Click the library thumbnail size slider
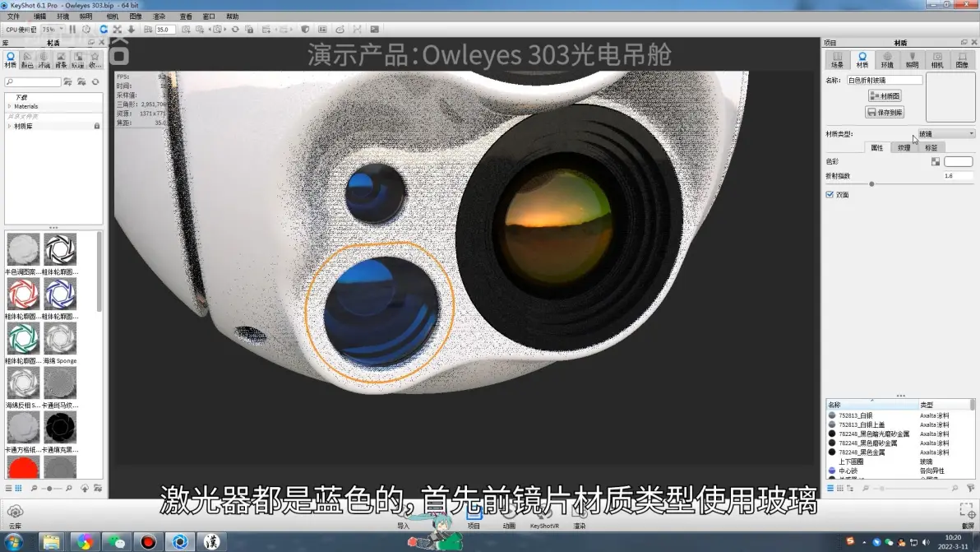 50,488
